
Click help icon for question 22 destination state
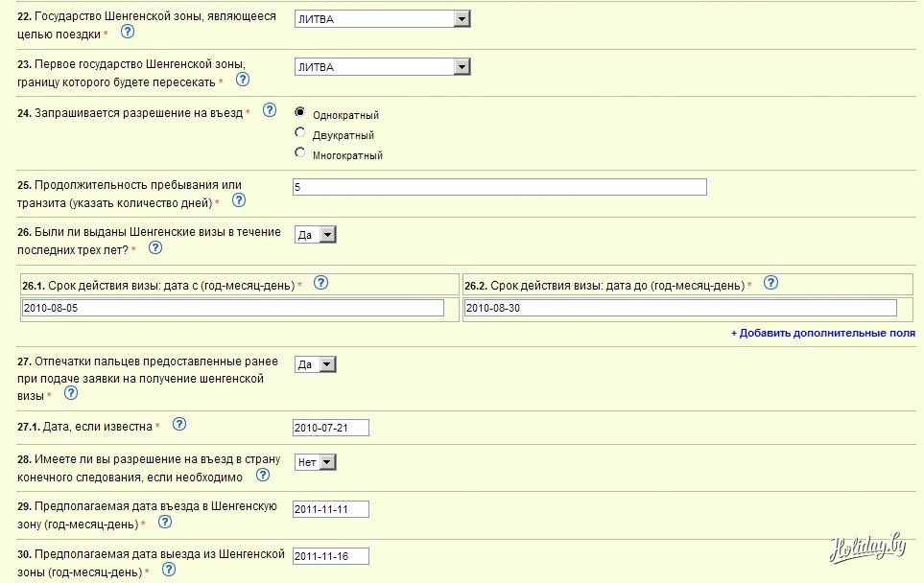(127, 32)
